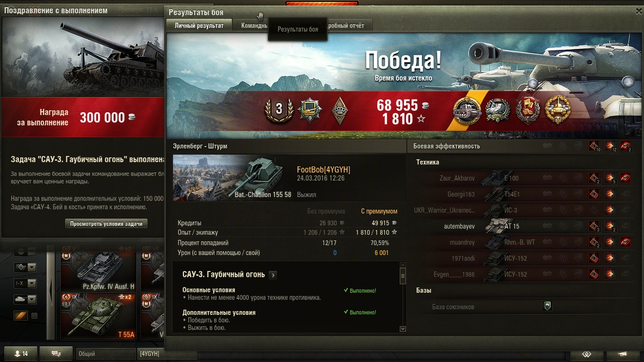The image size is (644, 362).
Task: Click the mastery badge class 3 emblem
Action: click(x=279, y=110)
